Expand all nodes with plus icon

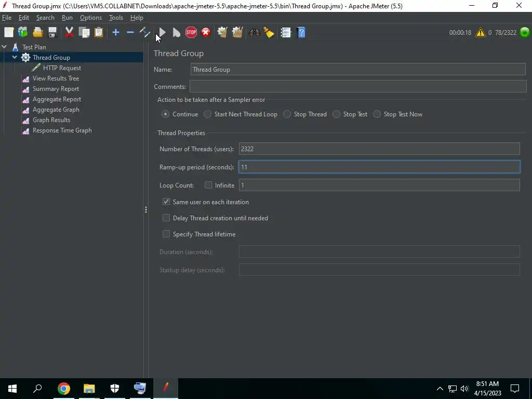(116, 32)
